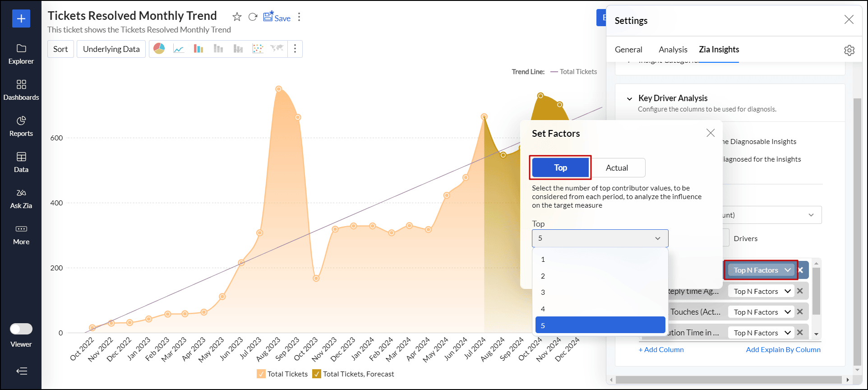868x390 pixels.
Task: Click the Add Explain By Column link
Action: tap(783, 349)
